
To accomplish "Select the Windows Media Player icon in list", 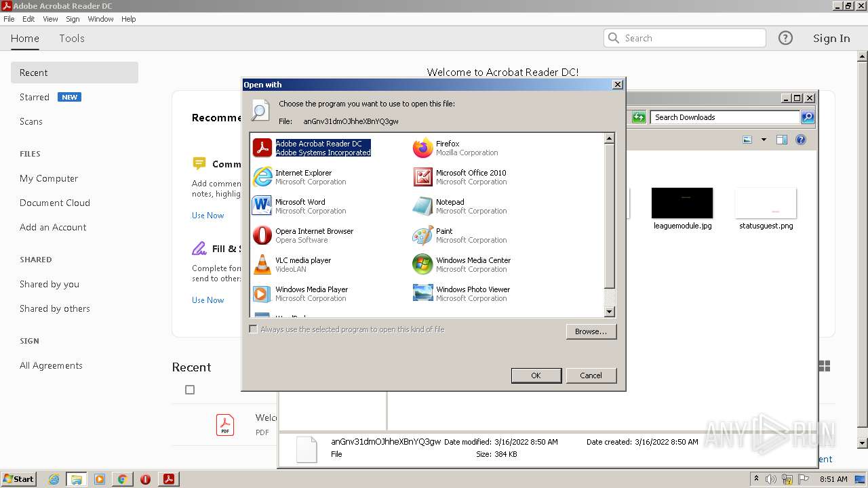I will pos(262,293).
